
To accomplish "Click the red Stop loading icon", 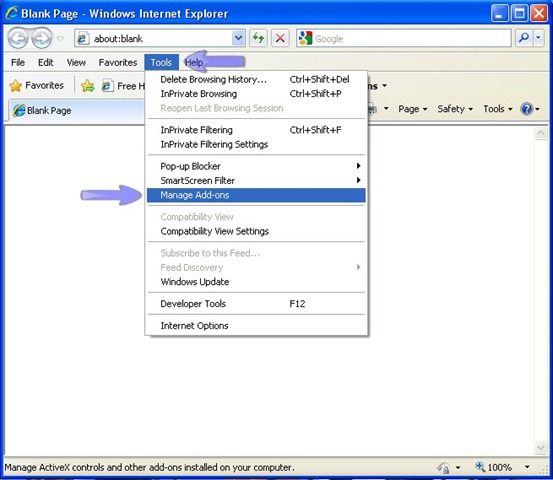I will pos(280,38).
